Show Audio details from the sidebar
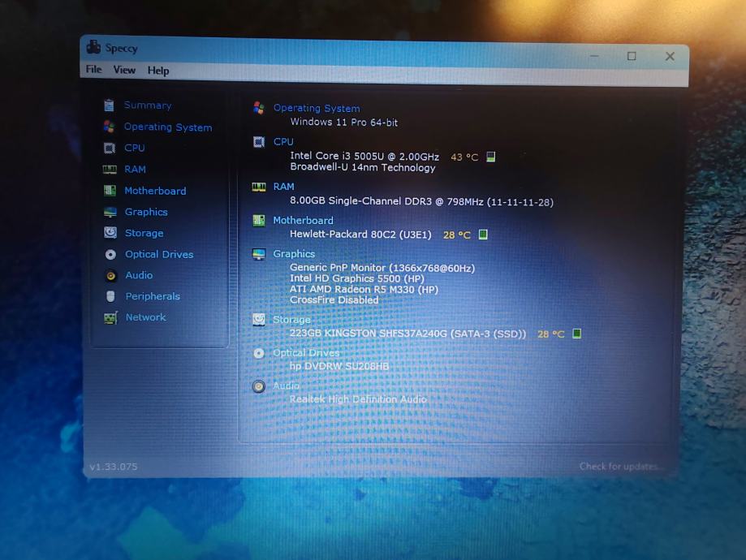Screen dimensions: 746x560 (139, 275)
